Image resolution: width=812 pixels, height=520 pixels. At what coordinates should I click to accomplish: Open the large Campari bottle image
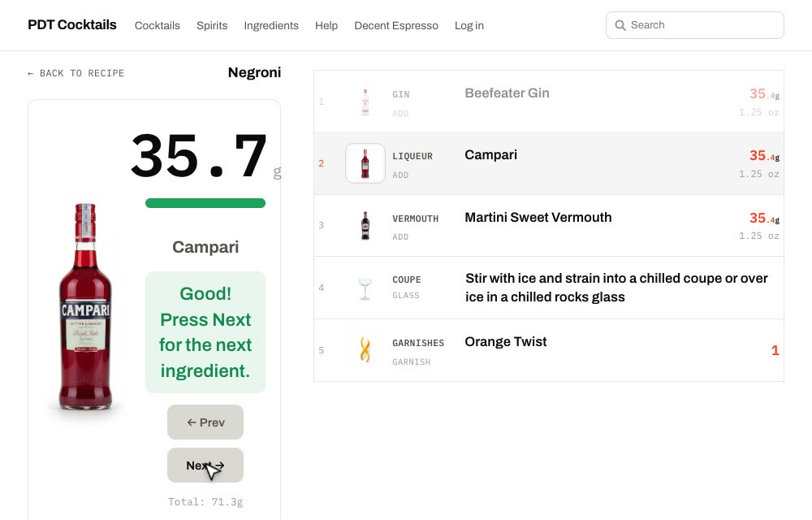85,306
